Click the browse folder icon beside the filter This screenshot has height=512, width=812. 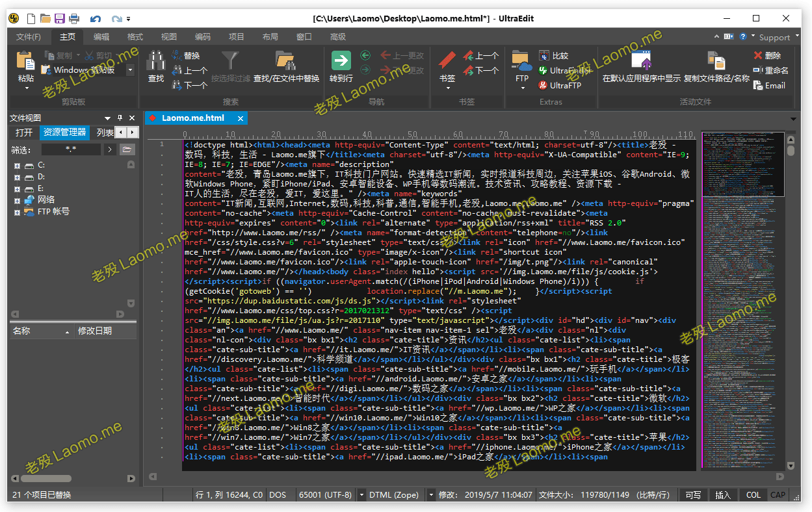coord(127,149)
